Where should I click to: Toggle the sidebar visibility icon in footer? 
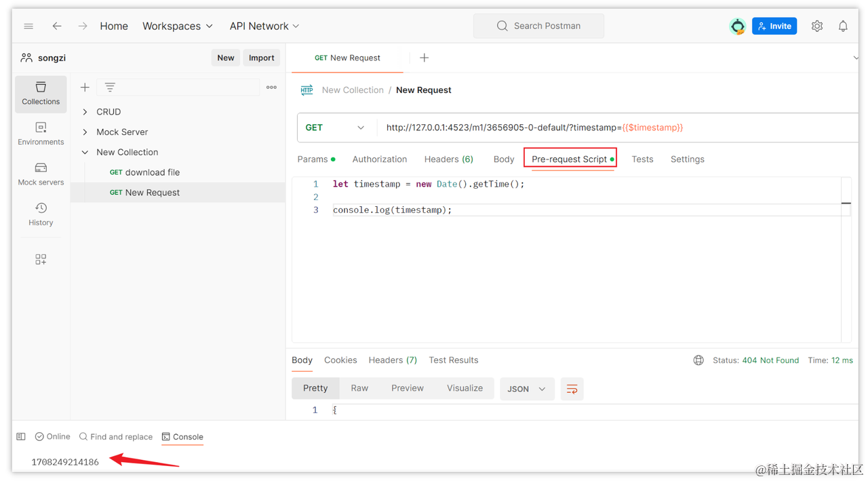tap(21, 437)
